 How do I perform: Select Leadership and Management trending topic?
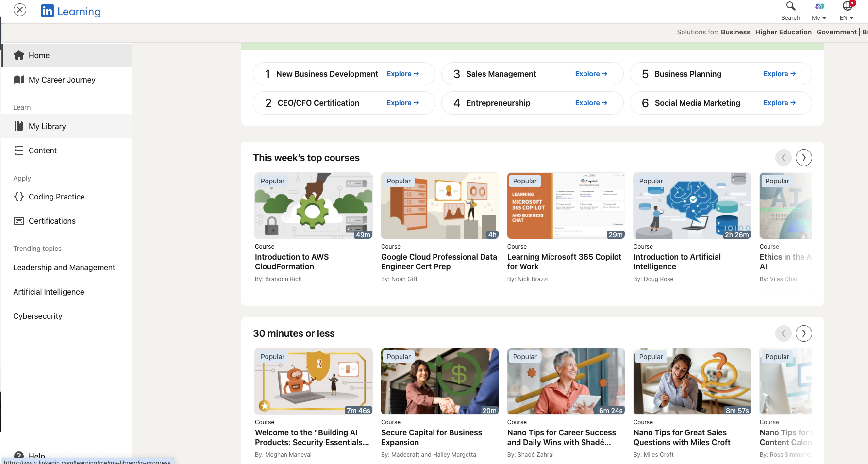[x=64, y=267]
